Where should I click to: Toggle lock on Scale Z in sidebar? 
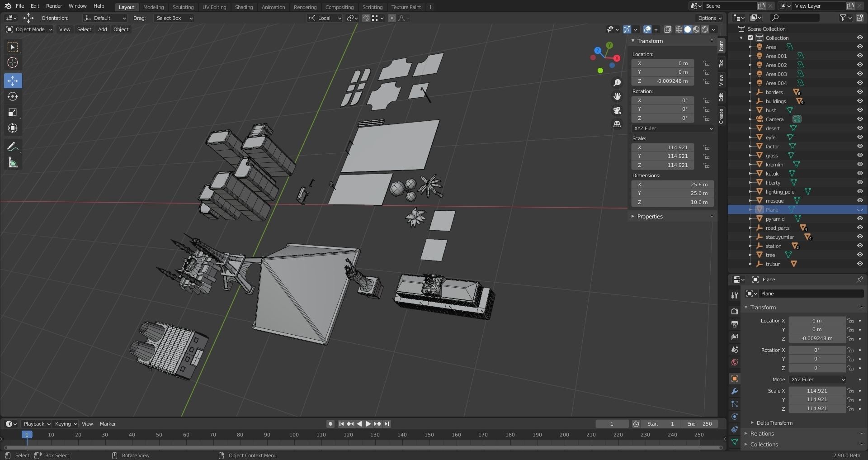[706, 165]
